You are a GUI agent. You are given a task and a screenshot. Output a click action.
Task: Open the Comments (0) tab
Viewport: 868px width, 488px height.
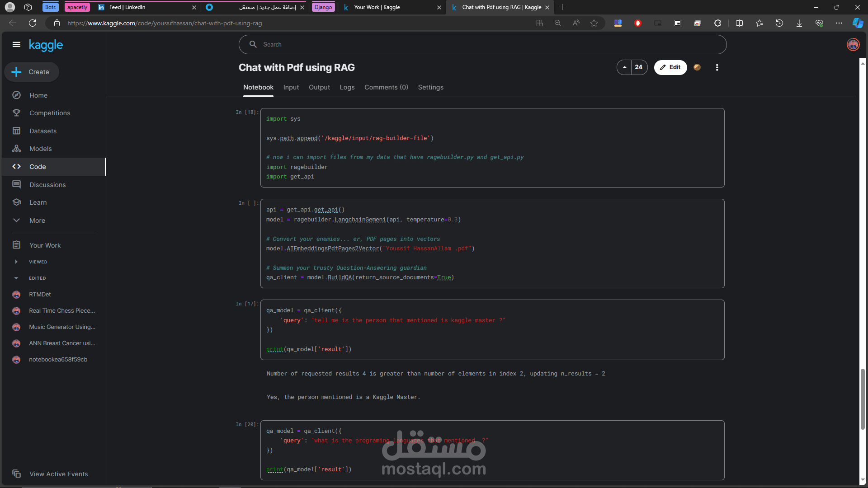386,87
